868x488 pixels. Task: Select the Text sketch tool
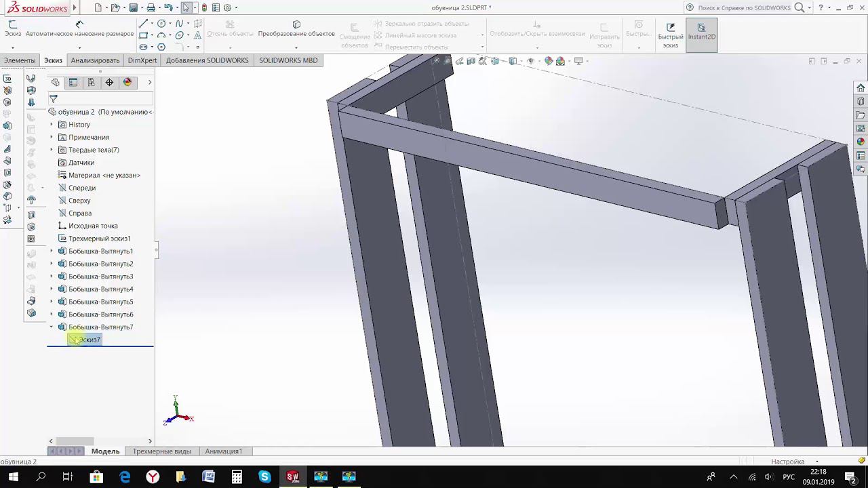[x=197, y=35]
